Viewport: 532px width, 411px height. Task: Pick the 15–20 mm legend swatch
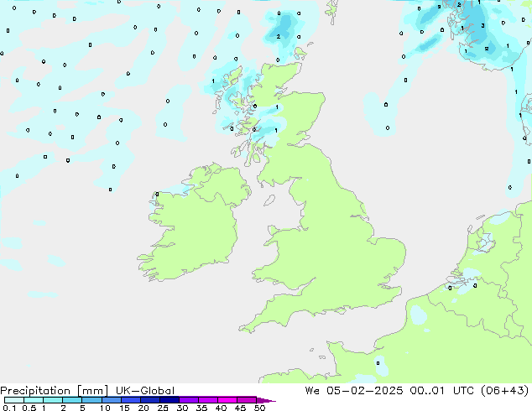131,400
